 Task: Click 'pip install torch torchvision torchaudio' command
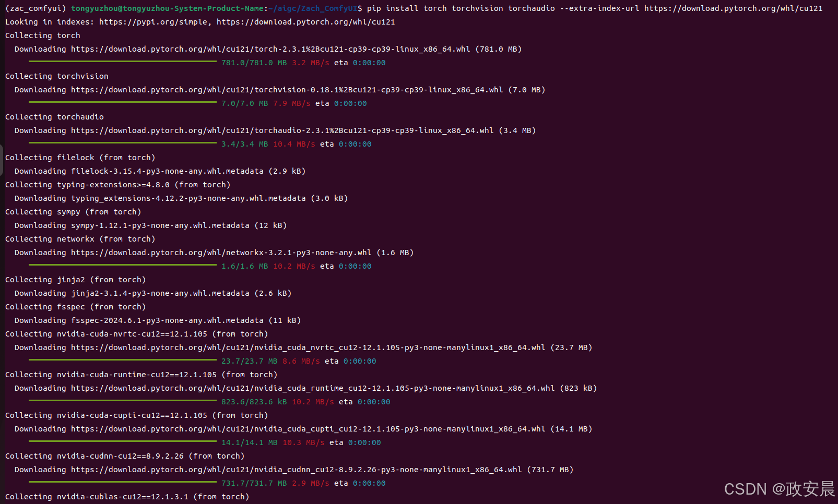461,8
